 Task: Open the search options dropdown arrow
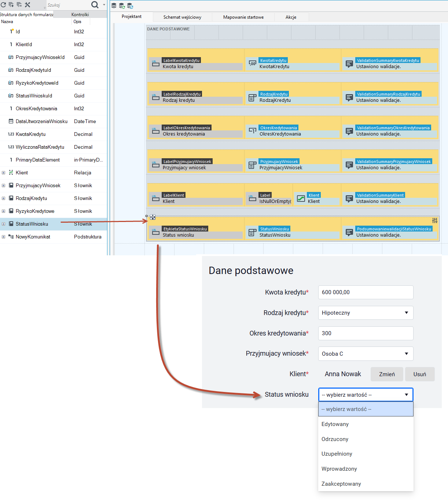coord(104,5)
